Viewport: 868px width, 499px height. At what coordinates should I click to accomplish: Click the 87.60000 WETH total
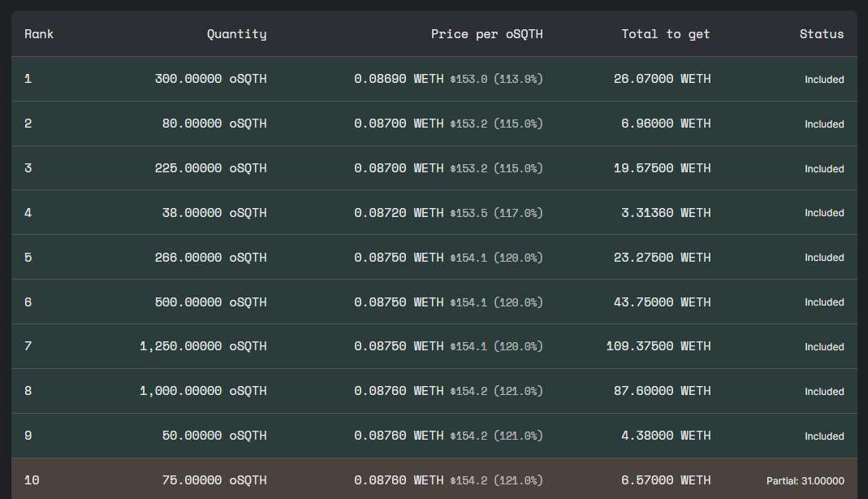(662, 391)
